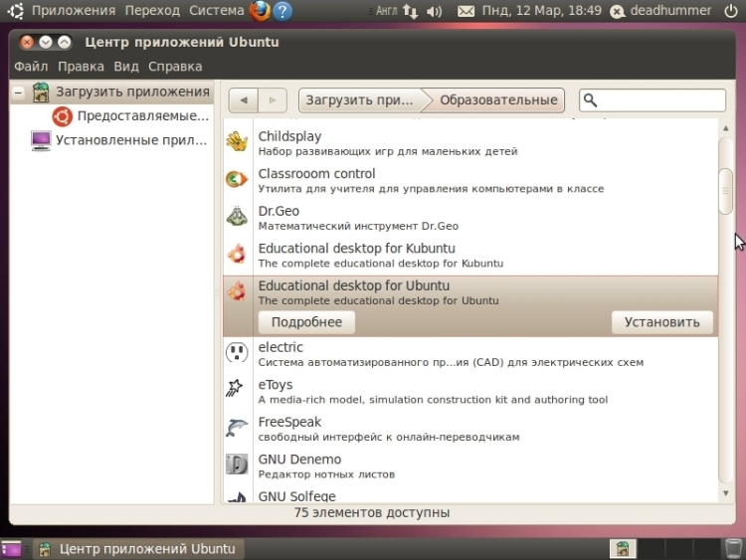Open Firefox from the top panel
746x560 pixels.
coord(260,11)
